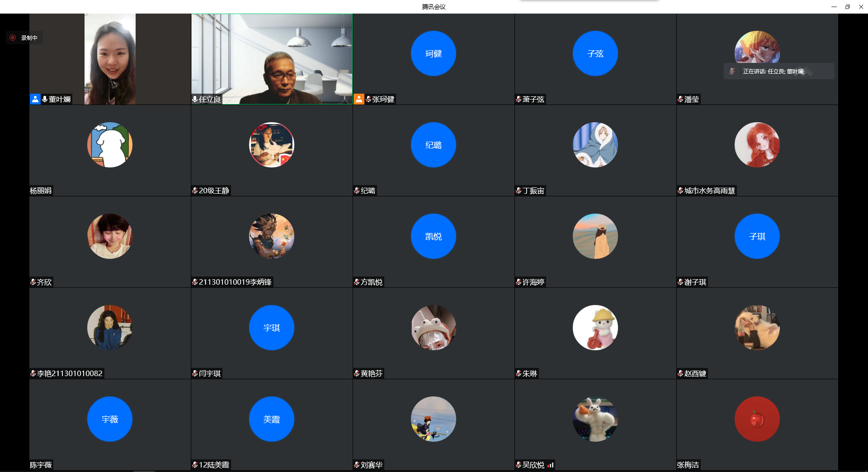
Task: Click 黄艳芬's frog hat avatar
Action: 434,328
